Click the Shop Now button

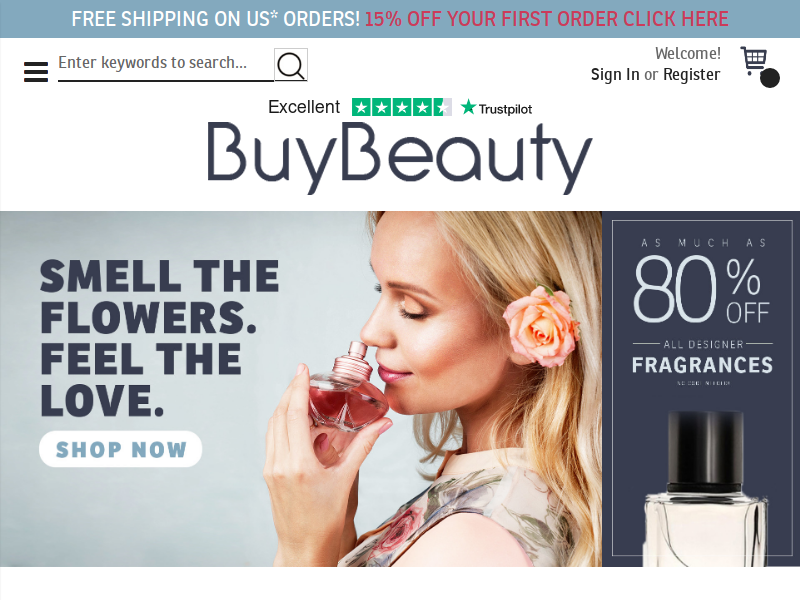click(120, 449)
